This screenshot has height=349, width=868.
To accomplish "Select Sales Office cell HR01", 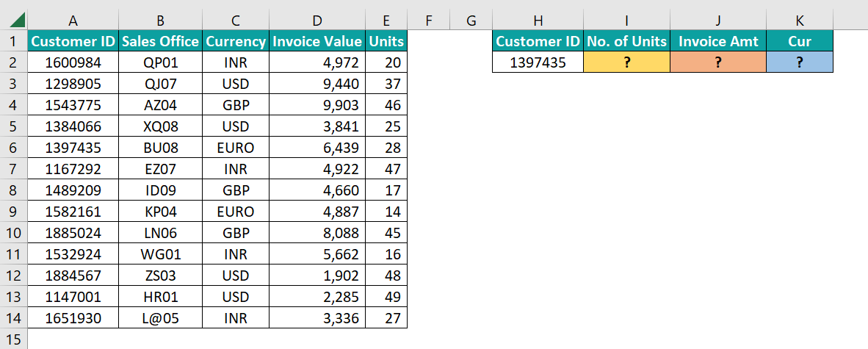I will point(160,297).
